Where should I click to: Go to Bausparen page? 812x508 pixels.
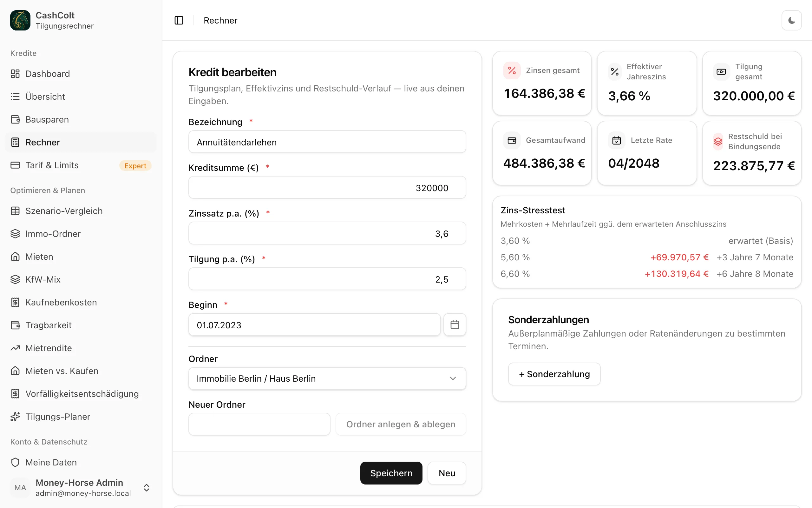81,119
